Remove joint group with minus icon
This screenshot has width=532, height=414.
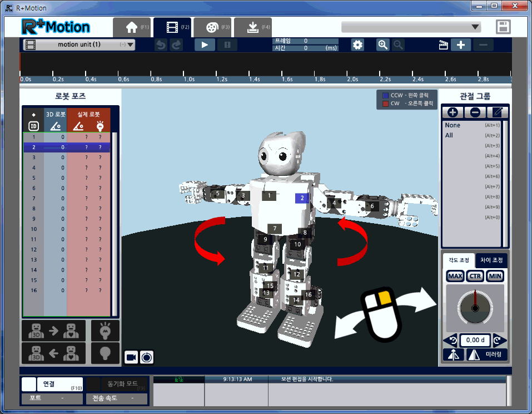click(x=475, y=112)
